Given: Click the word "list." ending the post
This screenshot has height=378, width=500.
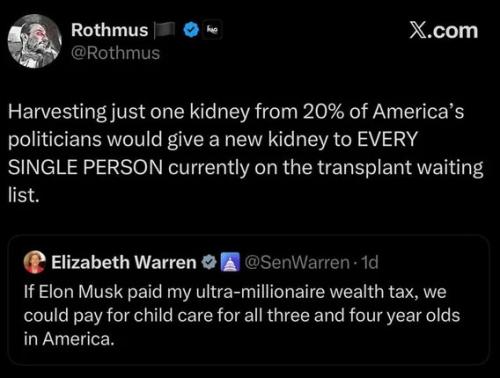Looking at the screenshot, I should [24, 195].
